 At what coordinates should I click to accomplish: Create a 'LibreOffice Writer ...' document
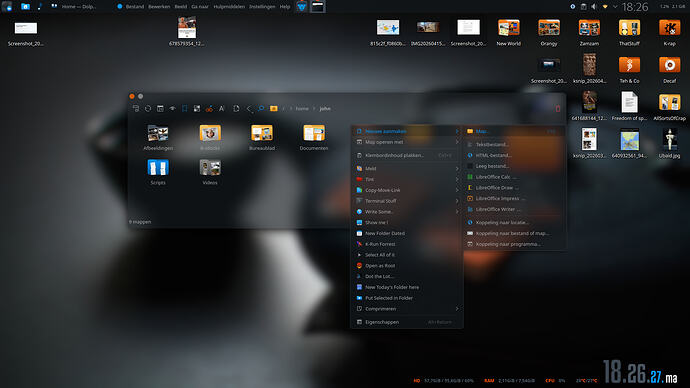[514, 209]
